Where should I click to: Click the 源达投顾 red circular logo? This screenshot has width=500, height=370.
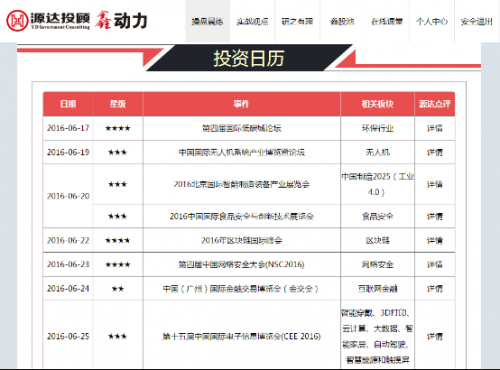pyautogui.click(x=17, y=21)
